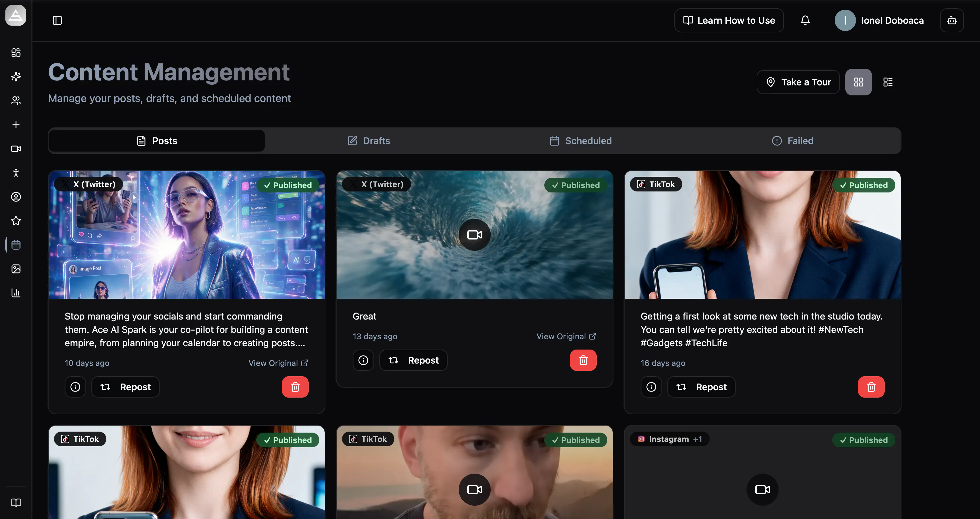
Task: Click the Learn How to Use button
Action: 729,20
